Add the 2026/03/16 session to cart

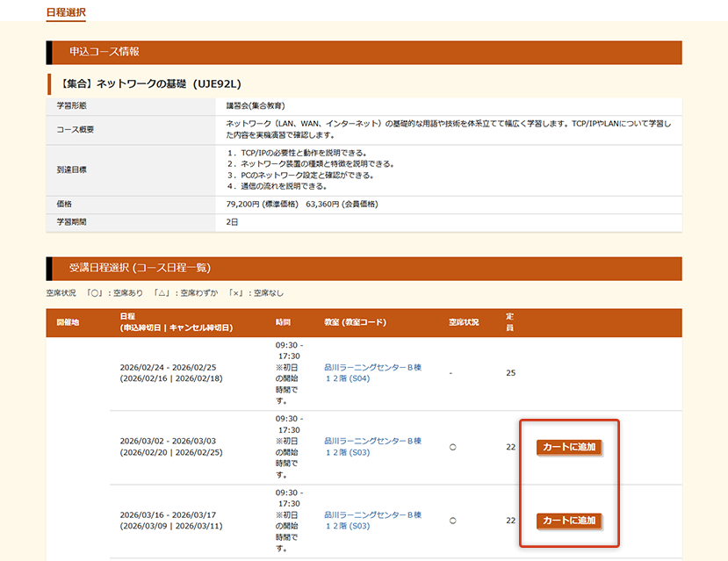click(x=569, y=521)
